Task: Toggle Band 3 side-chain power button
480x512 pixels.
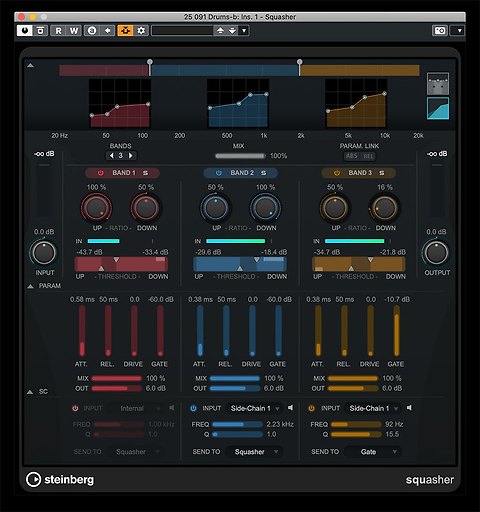Action: (x=311, y=408)
